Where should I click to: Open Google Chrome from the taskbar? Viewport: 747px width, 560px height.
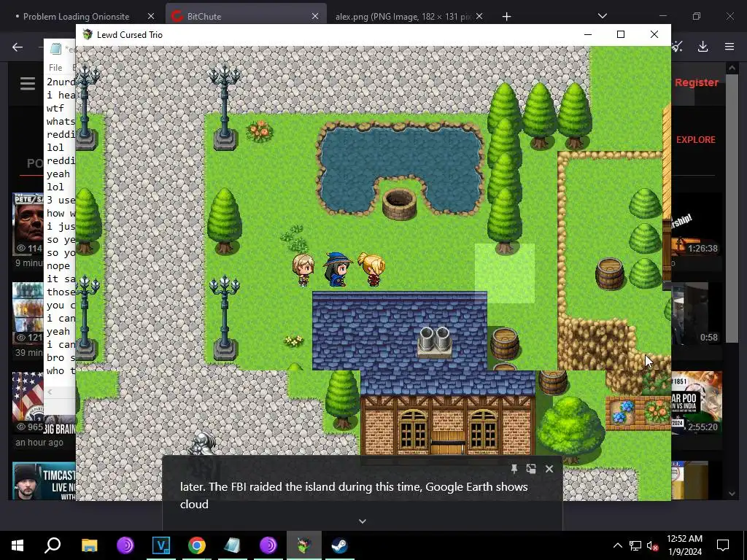coord(197,545)
